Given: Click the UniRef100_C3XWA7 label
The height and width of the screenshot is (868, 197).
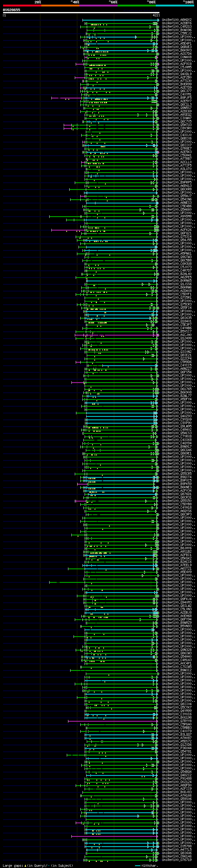Looking at the screenshot, I should [x=177, y=118].
